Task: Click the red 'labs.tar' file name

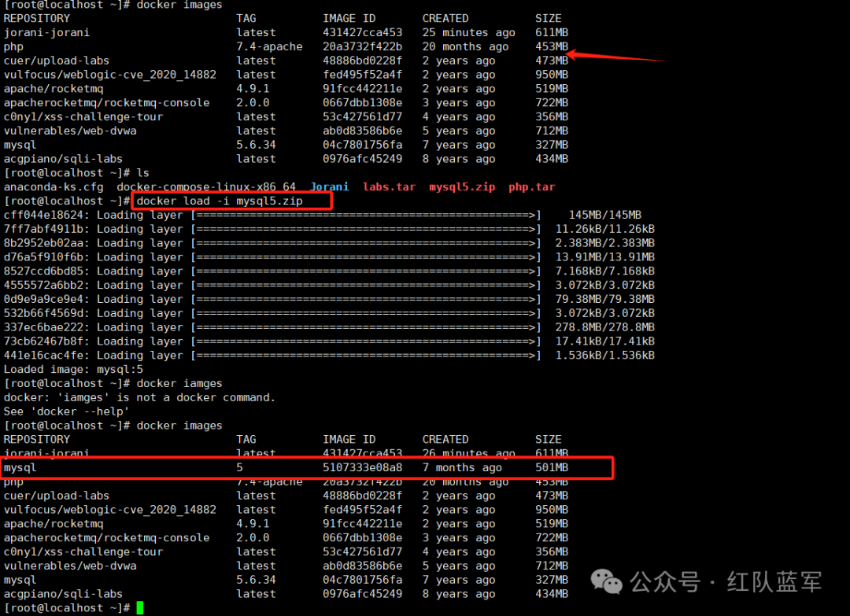Action: (390, 187)
